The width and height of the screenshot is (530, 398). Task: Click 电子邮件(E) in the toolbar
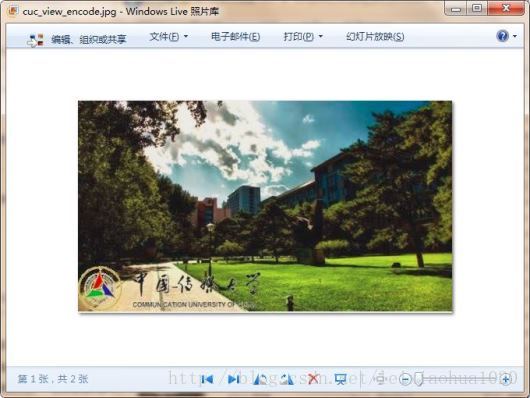[236, 37]
